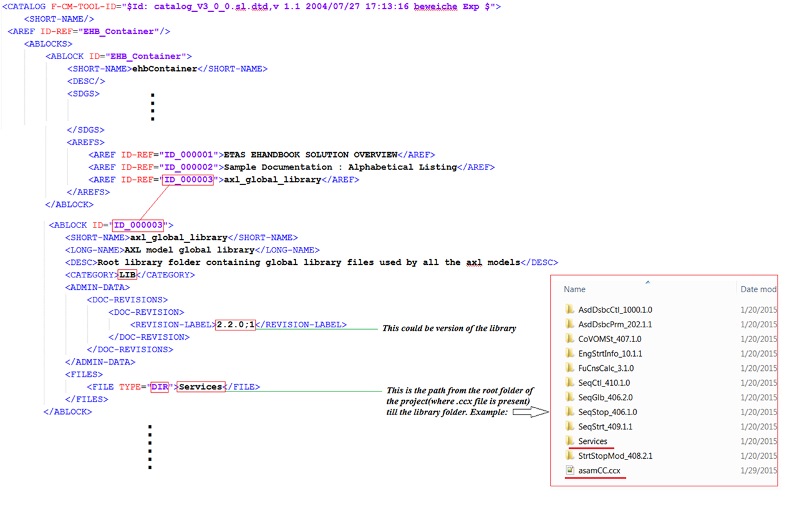Click the asamCC.ccx file icon

(x=569, y=471)
